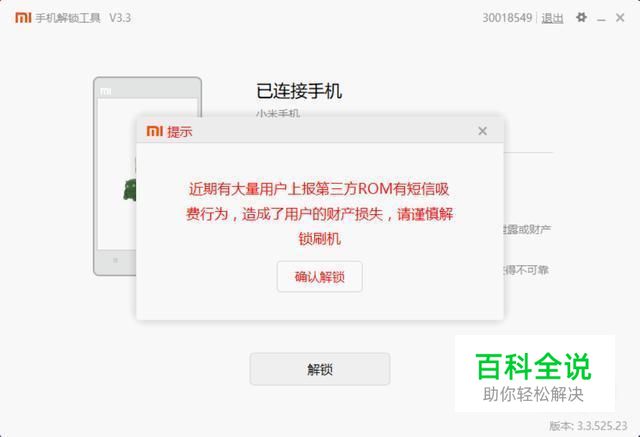Click the Mi logo on the phone illustration
Image resolution: width=640 pixels, height=437 pixels.
pyautogui.click(x=106, y=91)
